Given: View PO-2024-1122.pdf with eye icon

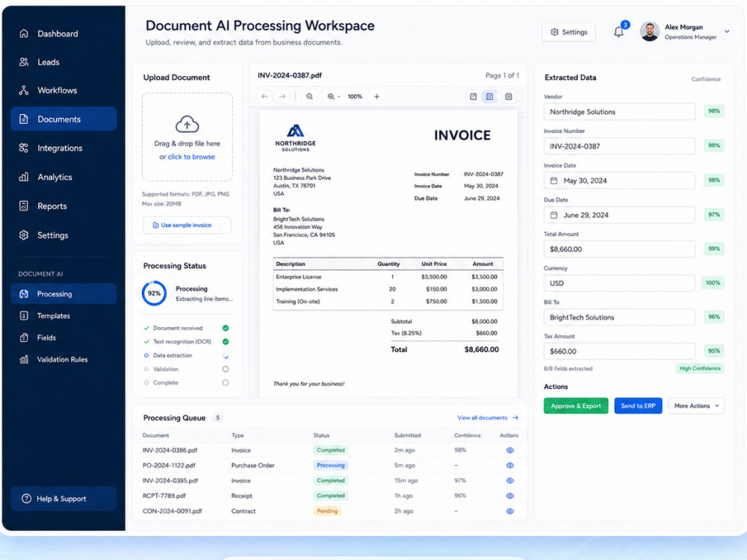Looking at the screenshot, I should [x=509, y=465].
